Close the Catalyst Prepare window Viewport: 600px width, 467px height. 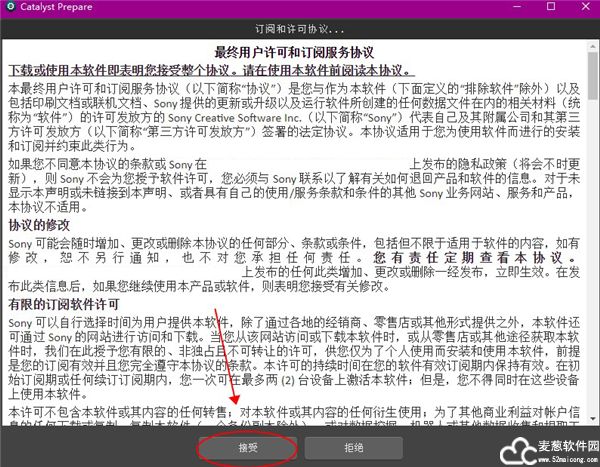click(x=585, y=7)
